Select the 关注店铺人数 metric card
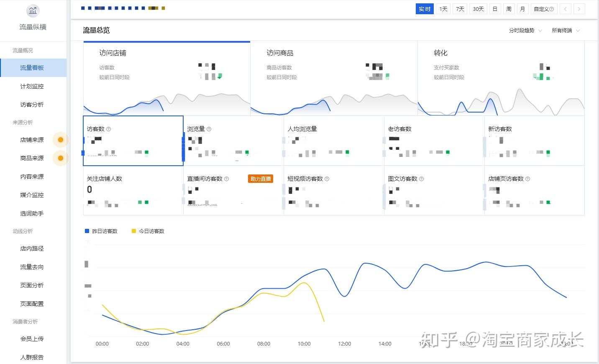This screenshot has height=364, width=599. tap(133, 190)
